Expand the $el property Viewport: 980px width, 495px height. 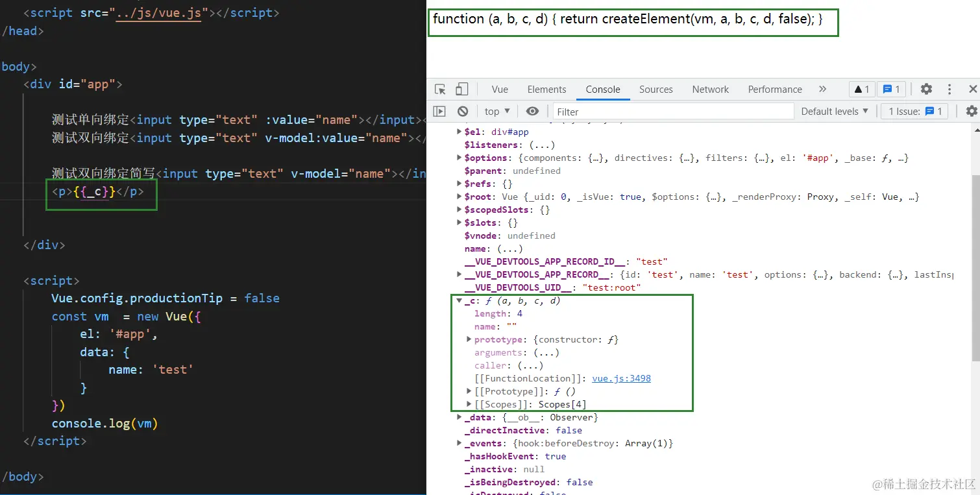(459, 132)
